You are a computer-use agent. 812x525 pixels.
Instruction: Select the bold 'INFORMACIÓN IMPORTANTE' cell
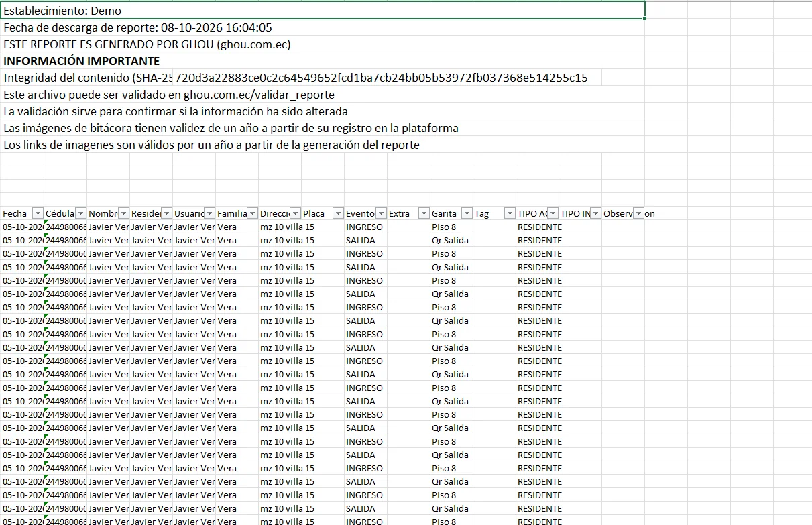pos(323,61)
